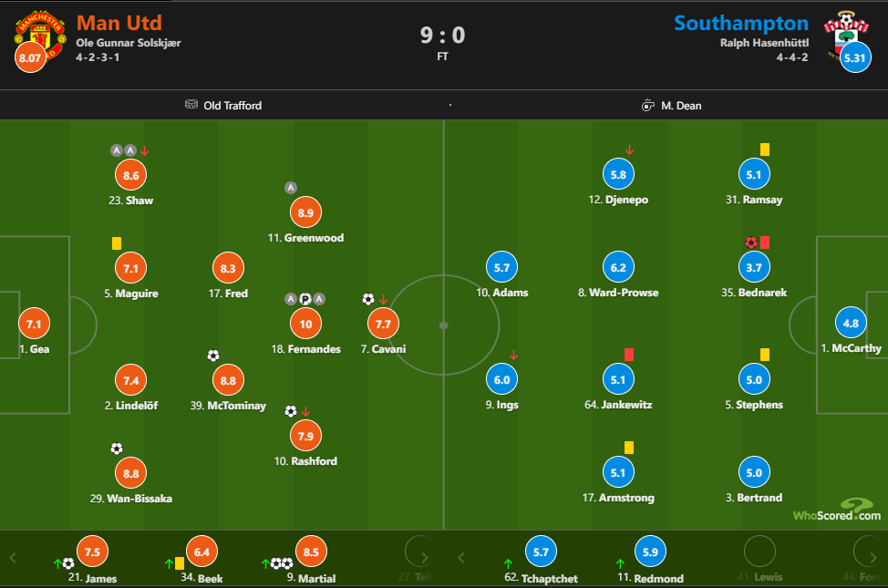888x588 pixels.
Task: Click the goal ball icon above Wan-Bissaka
Action: pyautogui.click(x=116, y=449)
